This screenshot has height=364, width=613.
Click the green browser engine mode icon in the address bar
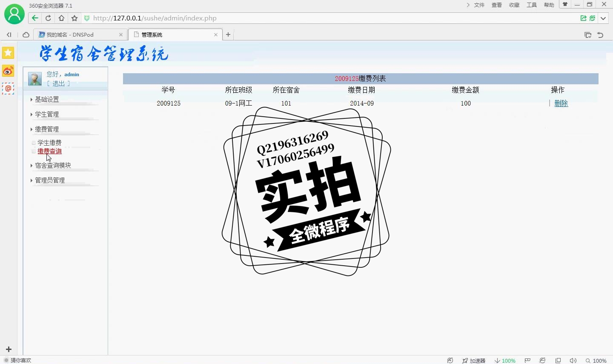(x=592, y=18)
